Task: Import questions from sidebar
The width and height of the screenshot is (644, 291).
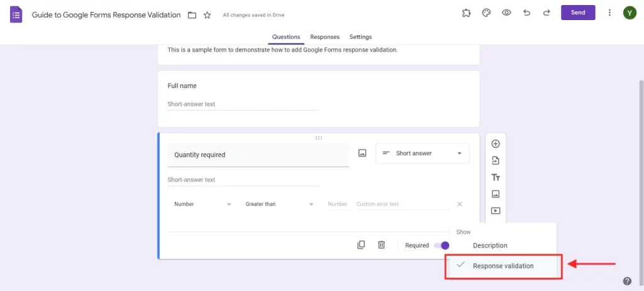Action: coord(496,160)
